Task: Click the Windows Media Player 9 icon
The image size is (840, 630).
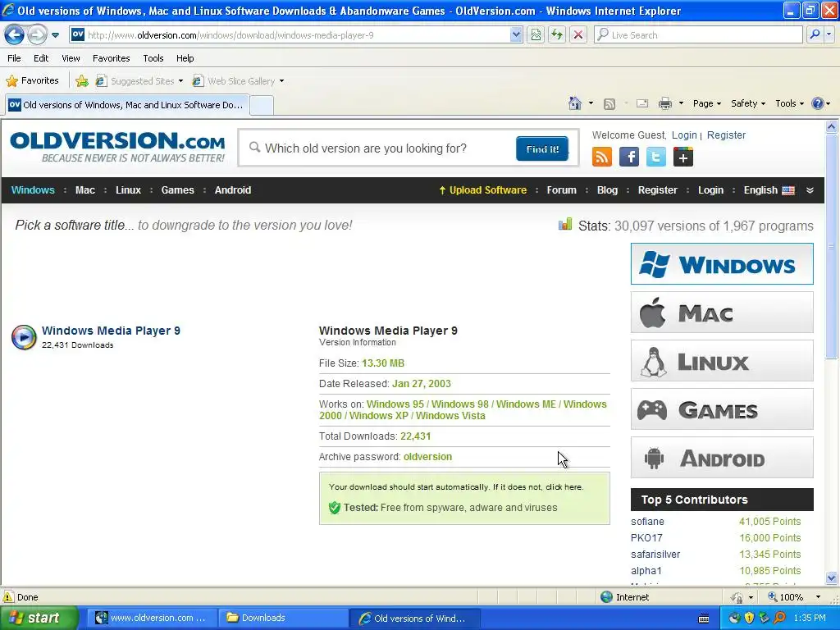Action: tap(24, 337)
